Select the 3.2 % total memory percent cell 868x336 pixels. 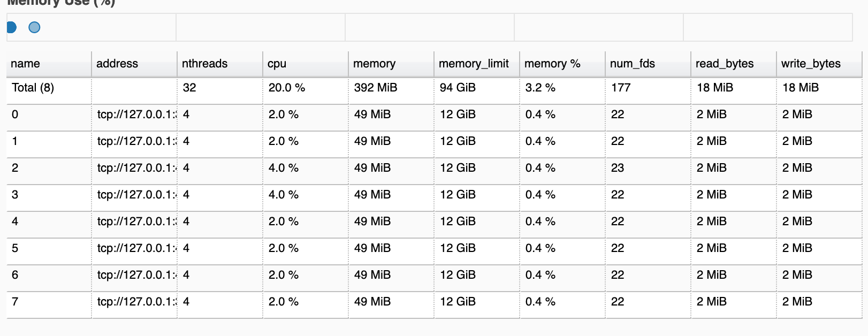pyautogui.click(x=540, y=88)
